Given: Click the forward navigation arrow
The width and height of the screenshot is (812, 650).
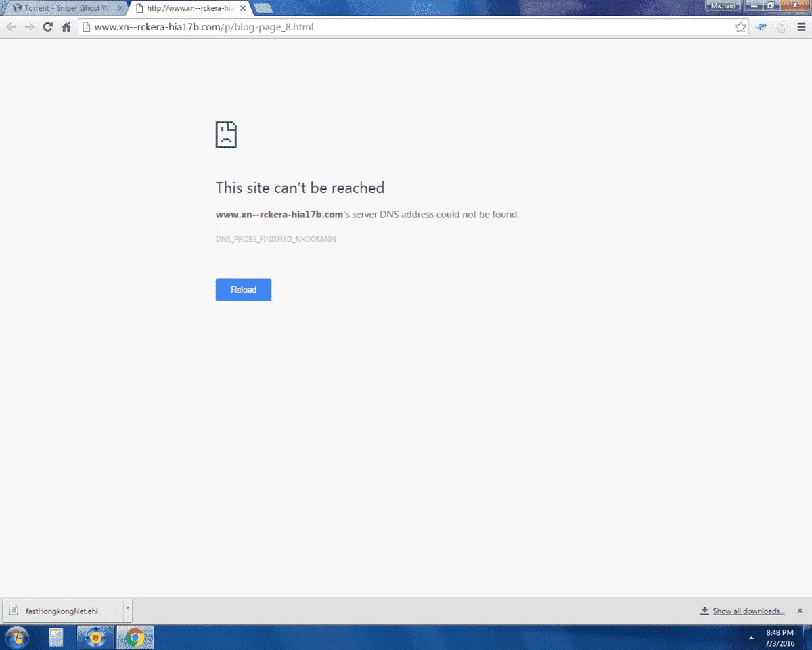Looking at the screenshot, I should (29, 27).
